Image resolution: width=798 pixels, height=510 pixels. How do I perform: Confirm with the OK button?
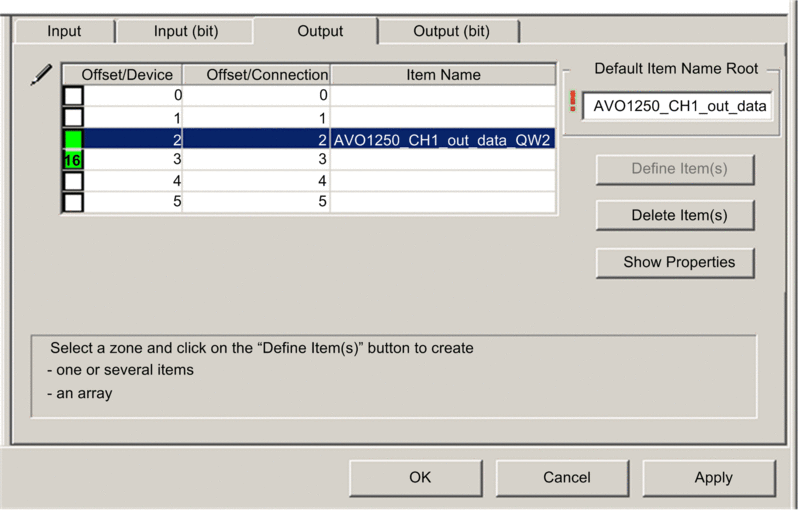420,477
